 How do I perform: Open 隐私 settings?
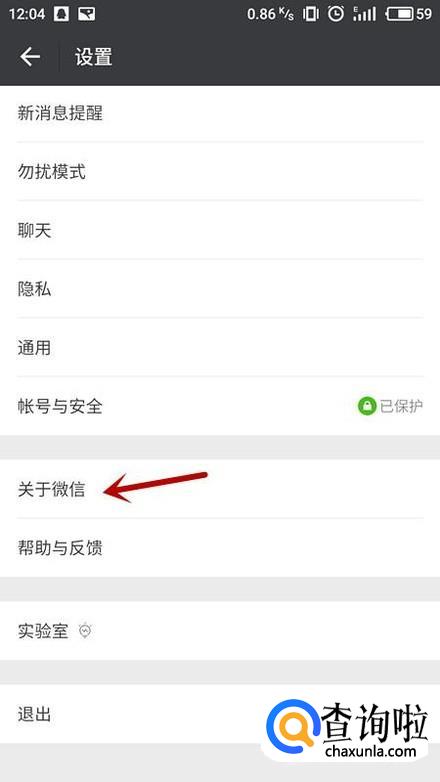220,289
